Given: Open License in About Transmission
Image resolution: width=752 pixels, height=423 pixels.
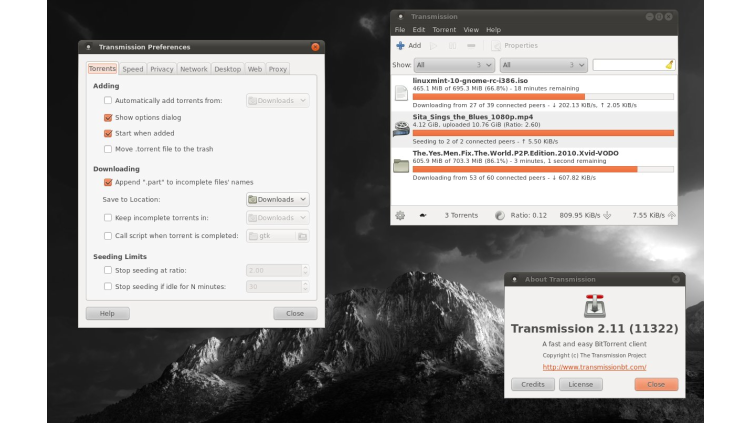Looking at the screenshot, I should (581, 384).
